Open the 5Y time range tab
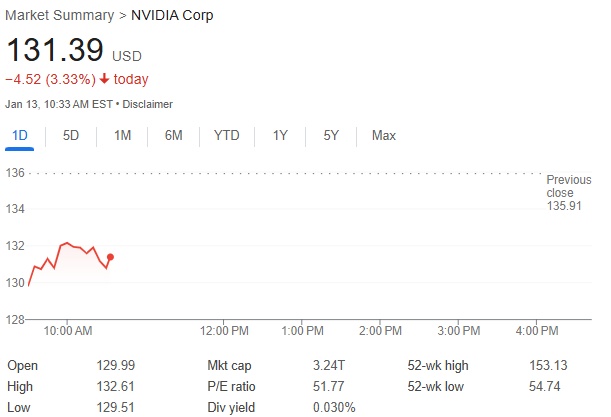 point(331,135)
